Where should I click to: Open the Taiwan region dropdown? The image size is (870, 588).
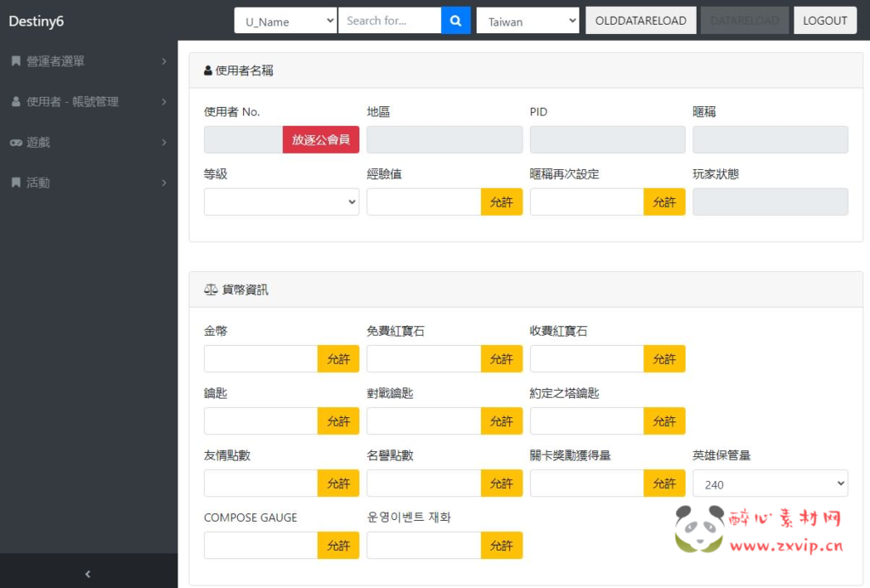click(x=528, y=20)
